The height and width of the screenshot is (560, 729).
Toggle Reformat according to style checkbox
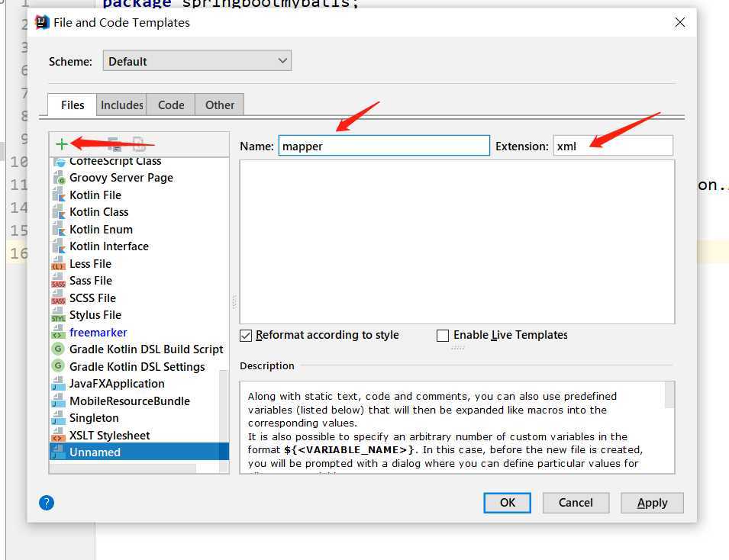click(x=246, y=335)
